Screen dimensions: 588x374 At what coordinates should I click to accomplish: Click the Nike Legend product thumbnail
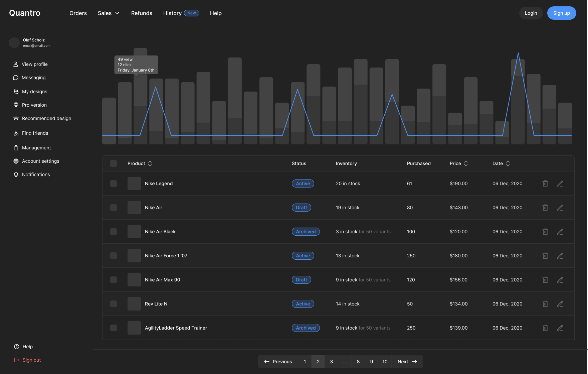click(x=134, y=183)
